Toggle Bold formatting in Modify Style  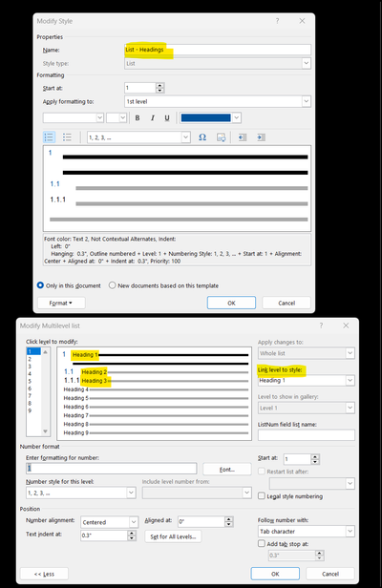pos(138,117)
